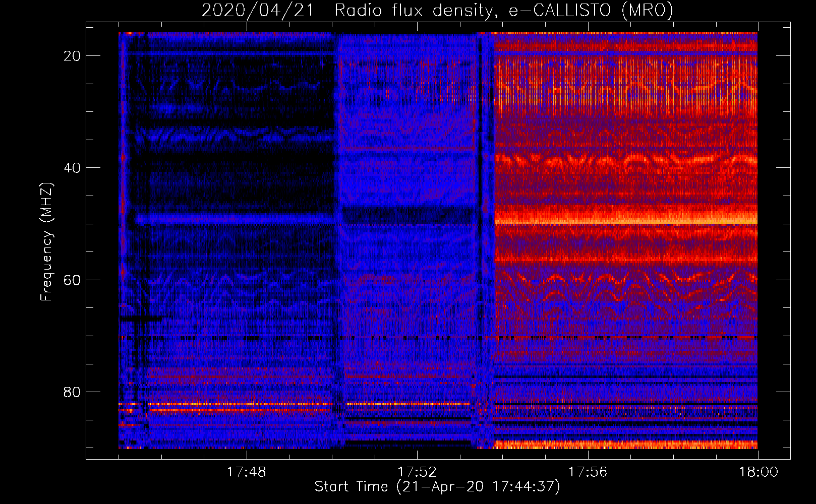Click the 60 frequency tick label
The width and height of the screenshot is (816, 504).
(72, 280)
